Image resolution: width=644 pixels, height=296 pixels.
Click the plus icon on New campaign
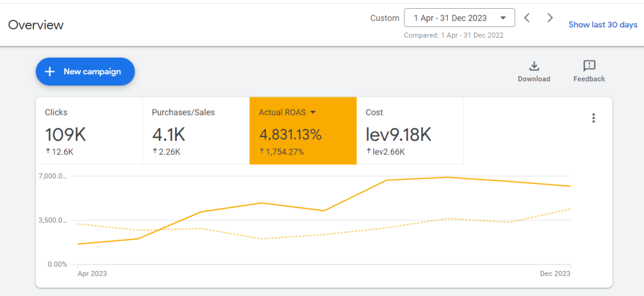50,72
